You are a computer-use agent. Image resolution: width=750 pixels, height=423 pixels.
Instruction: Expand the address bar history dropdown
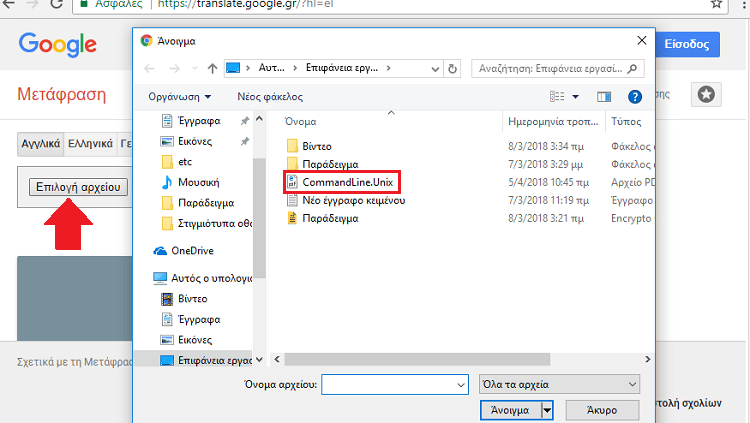pos(435,69)
